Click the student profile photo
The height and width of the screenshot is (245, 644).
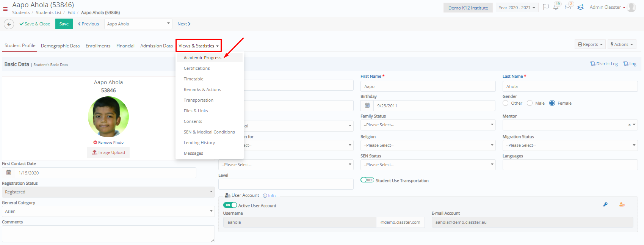[x=108, y=117]
